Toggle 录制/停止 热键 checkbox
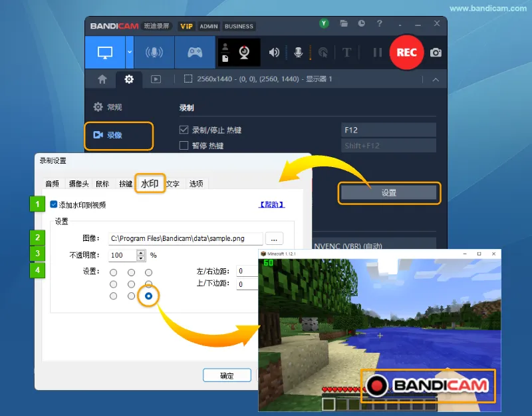The width and height of the screenshot is (532, 416). 184,130
